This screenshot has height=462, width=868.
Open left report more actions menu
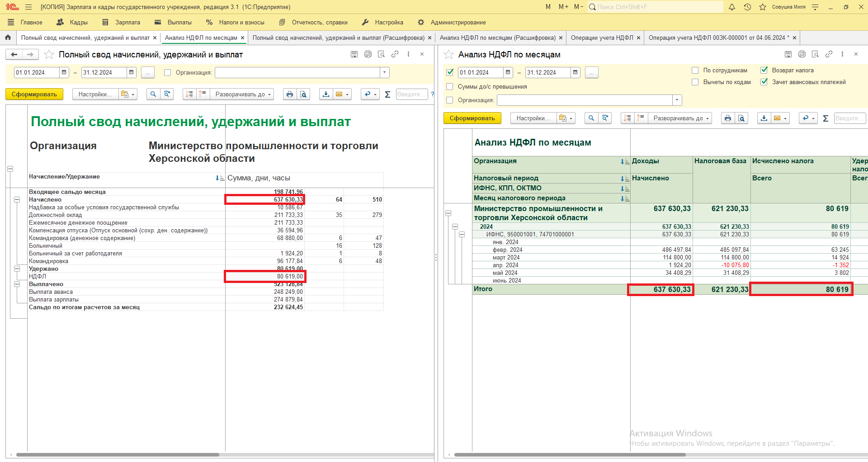408,54
